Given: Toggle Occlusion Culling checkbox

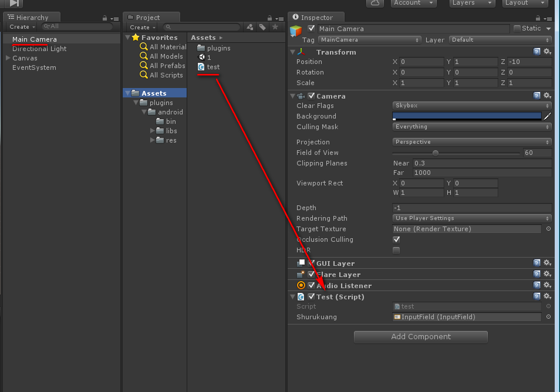Looking at the screenshot, I should click(396, 239).
